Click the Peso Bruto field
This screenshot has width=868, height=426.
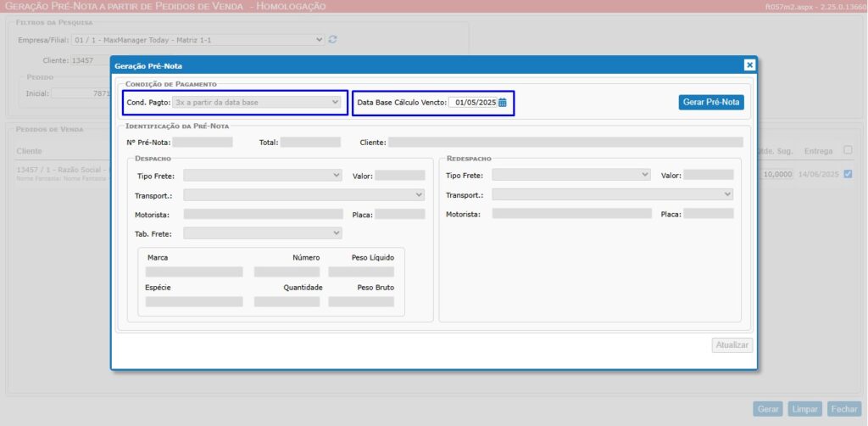pyautogui.click(x=361, y=302)
